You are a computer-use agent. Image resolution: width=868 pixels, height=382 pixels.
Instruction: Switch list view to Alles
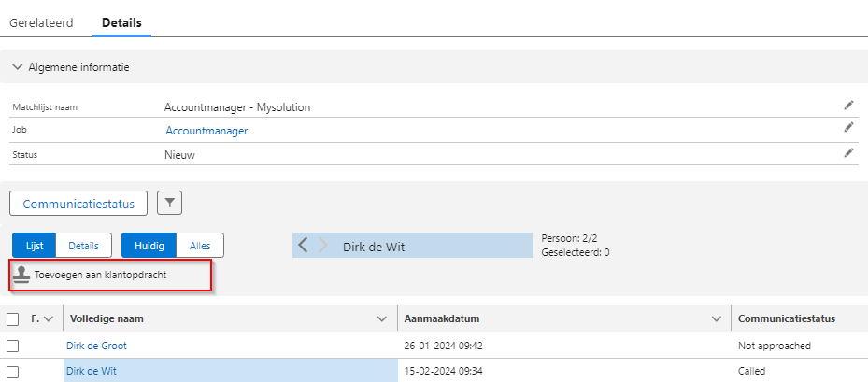200,246
